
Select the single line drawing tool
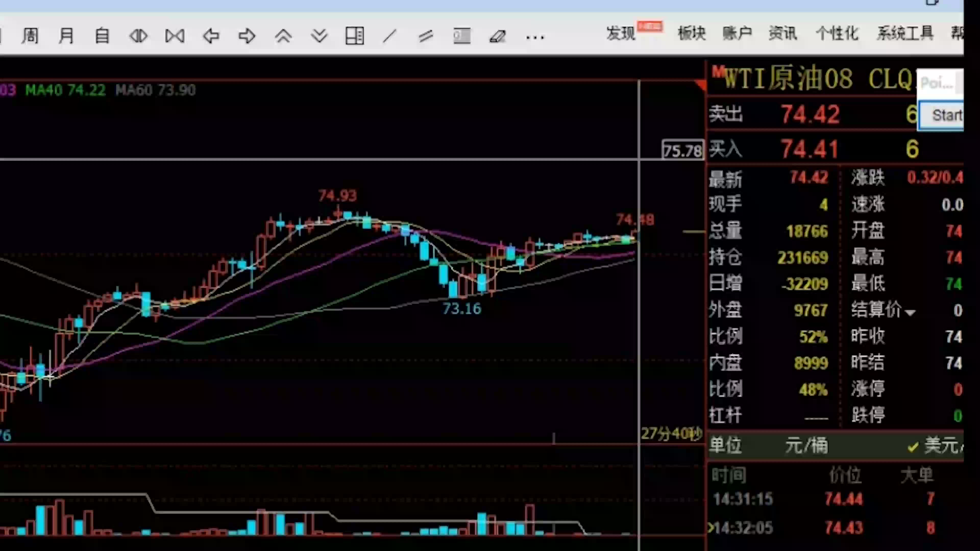pos(389,36)
